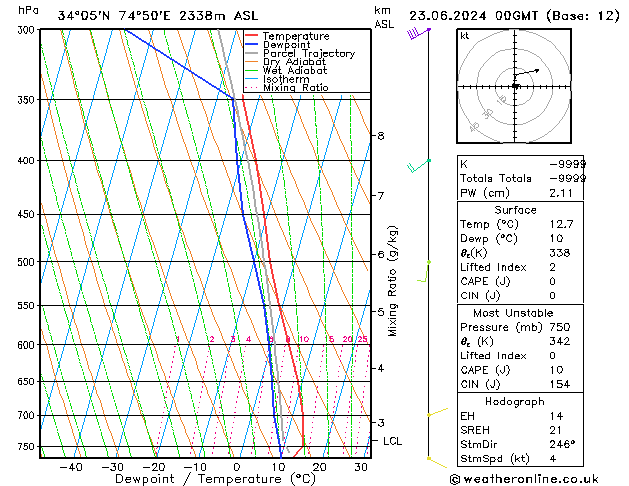Select the Isotherm legend entry
629x486 pixels.
(x=278, y=79)
